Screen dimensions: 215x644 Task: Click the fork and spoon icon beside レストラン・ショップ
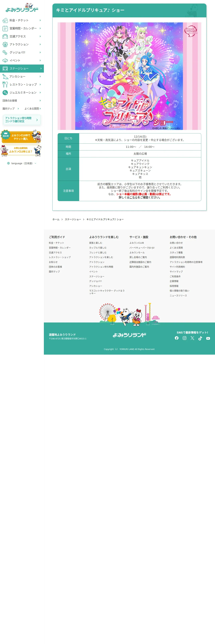pyautogui.click(x=5, y=84)
